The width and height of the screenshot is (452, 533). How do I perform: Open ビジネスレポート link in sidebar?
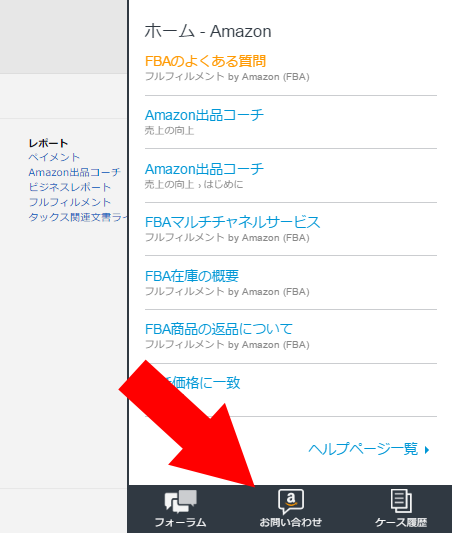70,187
